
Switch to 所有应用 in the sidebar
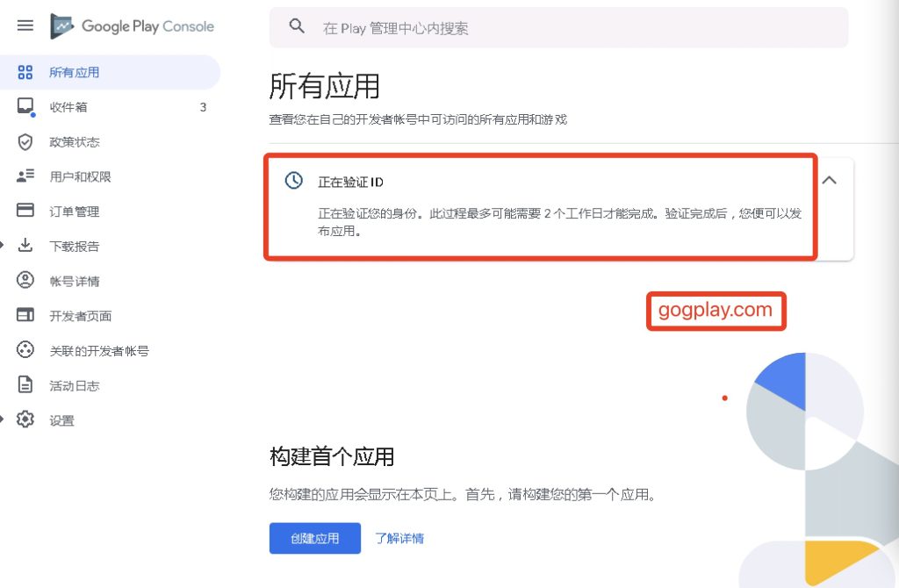[x=62, y=72]
